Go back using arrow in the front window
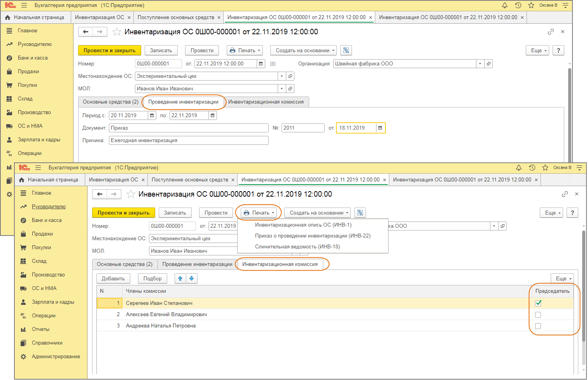Viewport: 588px width, 380px height. pos(100,194)
